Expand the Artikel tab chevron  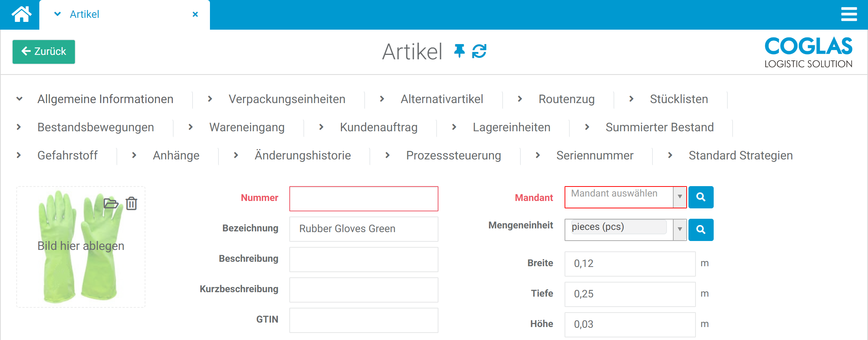[x=57, y=14]
